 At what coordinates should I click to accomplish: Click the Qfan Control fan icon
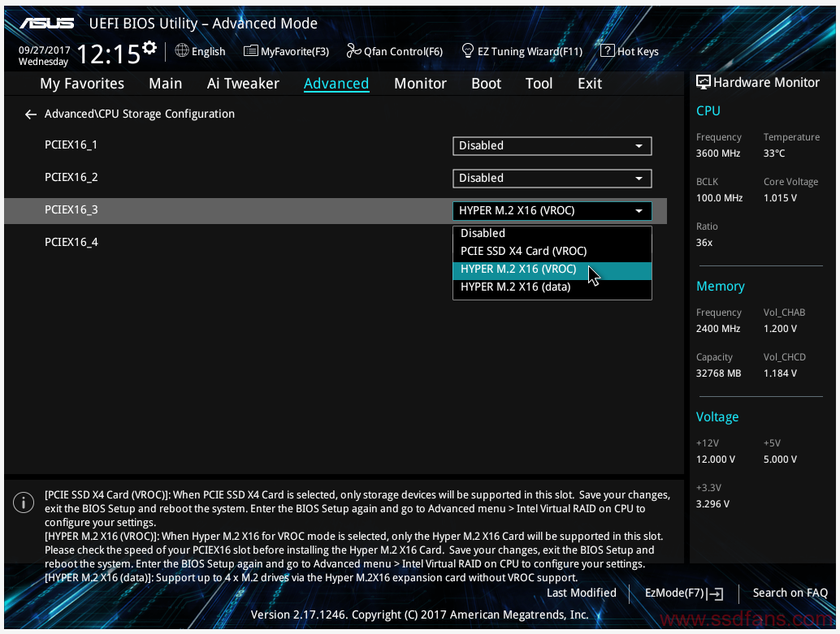click(x=353, y=50)
